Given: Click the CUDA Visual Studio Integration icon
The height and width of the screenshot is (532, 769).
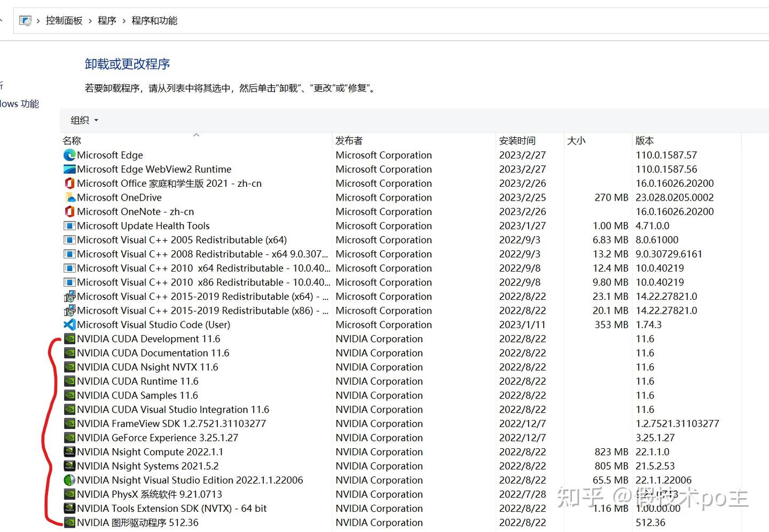Looking at the screenshot, I should pyautogui.click(x=69, y=410).
